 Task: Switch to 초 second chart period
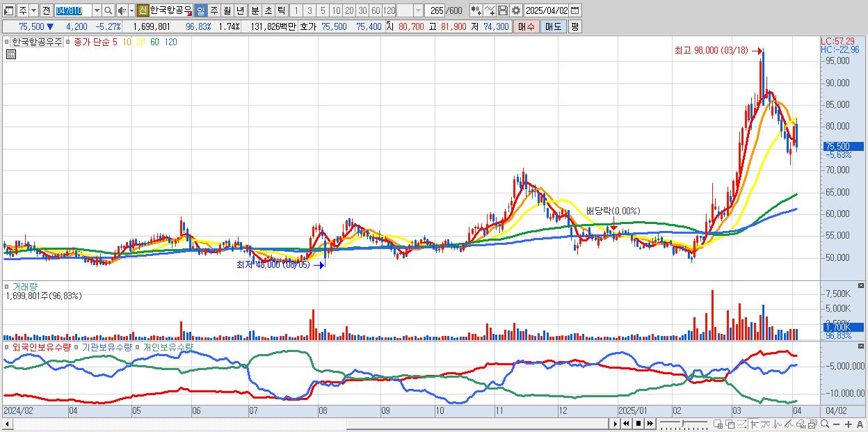(x=268, y=10)
